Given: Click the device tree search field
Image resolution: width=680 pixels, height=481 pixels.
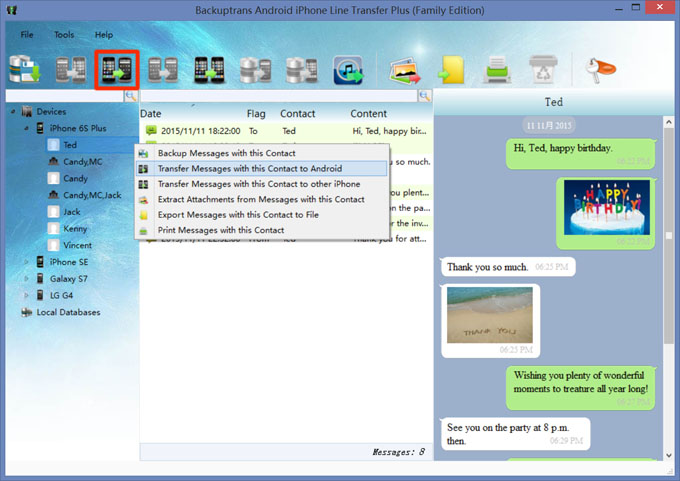Looking at the screenshot, I should coord(65,96).
